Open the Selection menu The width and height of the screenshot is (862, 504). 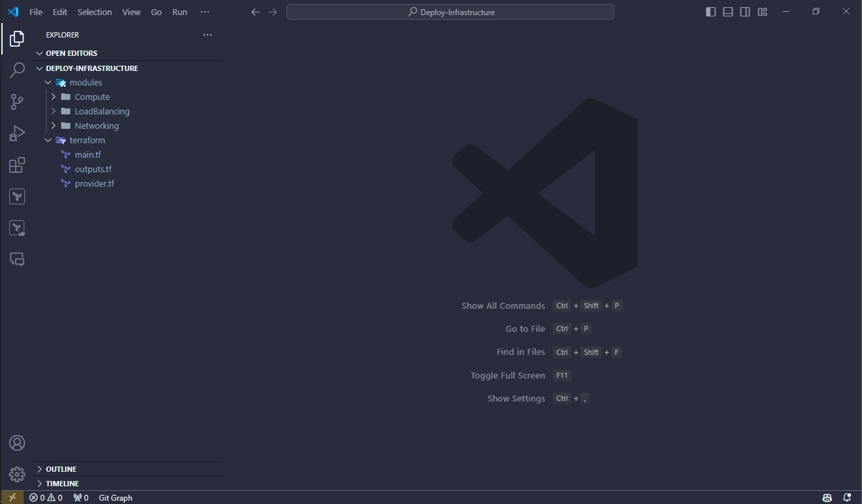tap(95, 12)
